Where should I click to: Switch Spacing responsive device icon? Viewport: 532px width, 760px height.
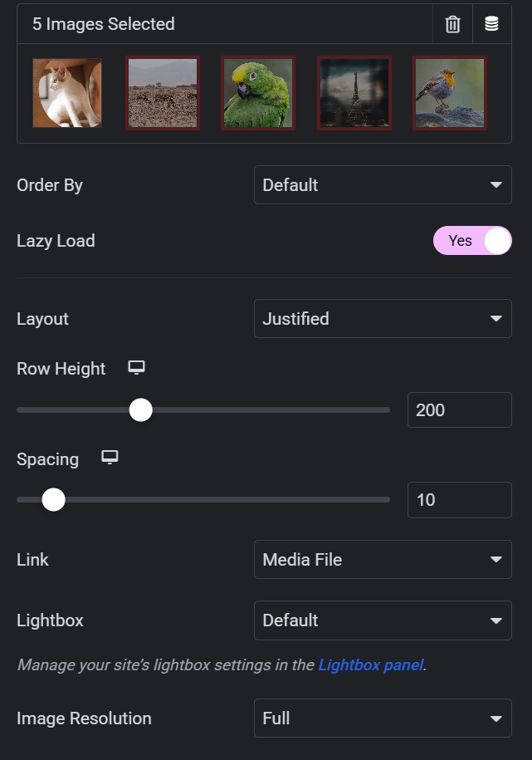point(110,457)
